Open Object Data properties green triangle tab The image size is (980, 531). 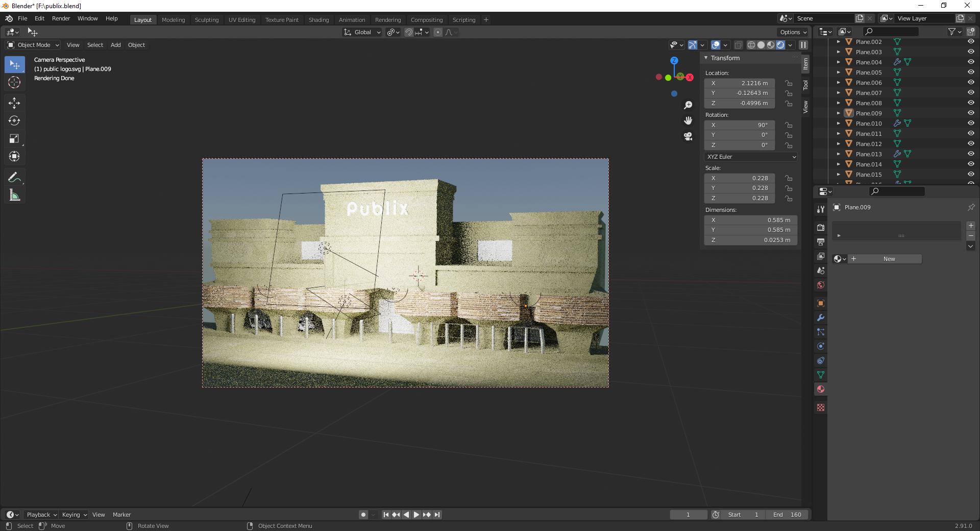[821, 375]
